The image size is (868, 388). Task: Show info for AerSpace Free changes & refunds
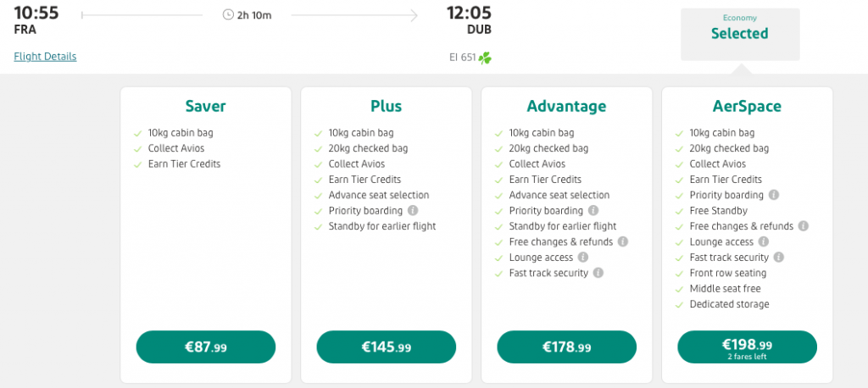(804, 226)
